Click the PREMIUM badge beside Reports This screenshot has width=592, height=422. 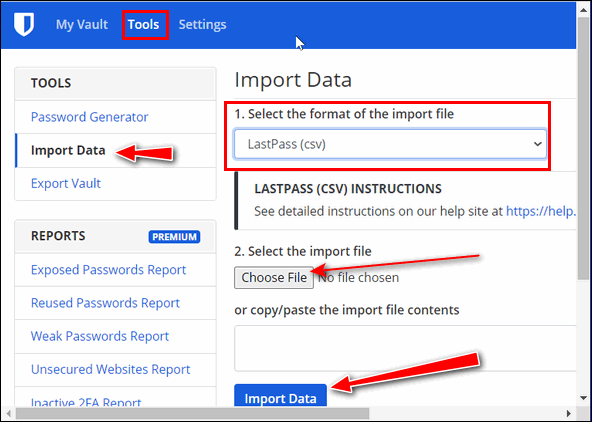click(174, 237)
